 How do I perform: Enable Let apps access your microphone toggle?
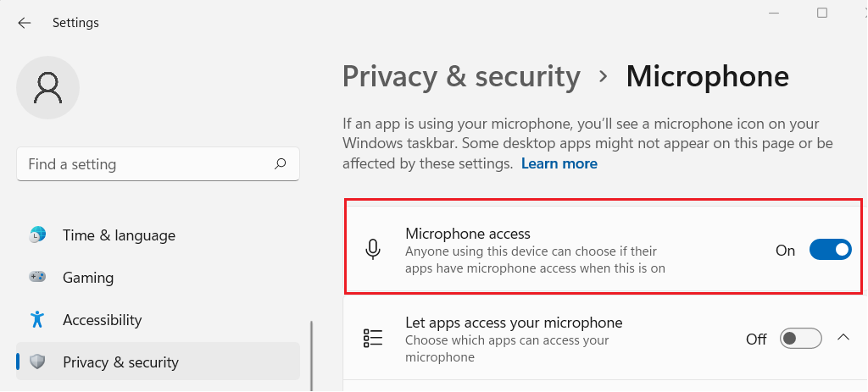800,338
